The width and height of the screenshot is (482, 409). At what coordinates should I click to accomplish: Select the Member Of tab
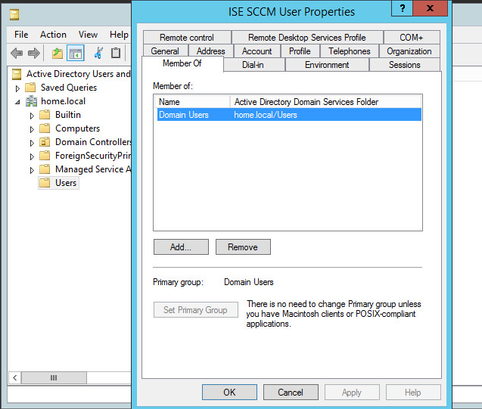[182, 63]
